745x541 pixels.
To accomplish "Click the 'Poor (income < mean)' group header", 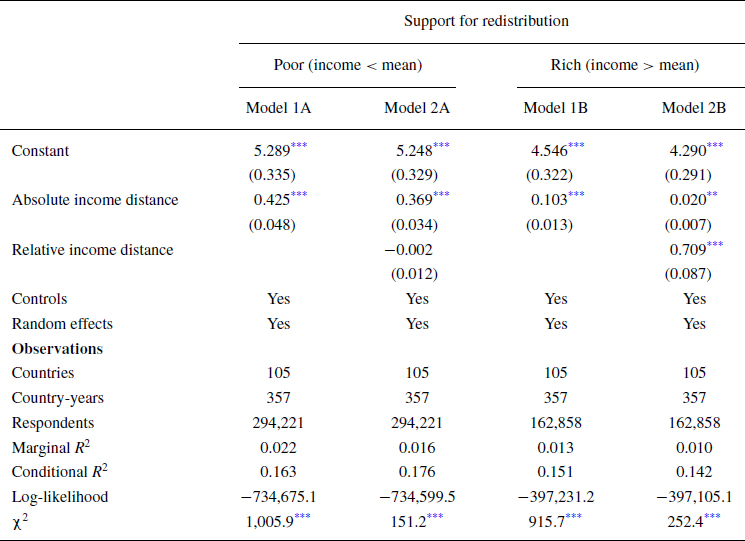I will [347, 65].
